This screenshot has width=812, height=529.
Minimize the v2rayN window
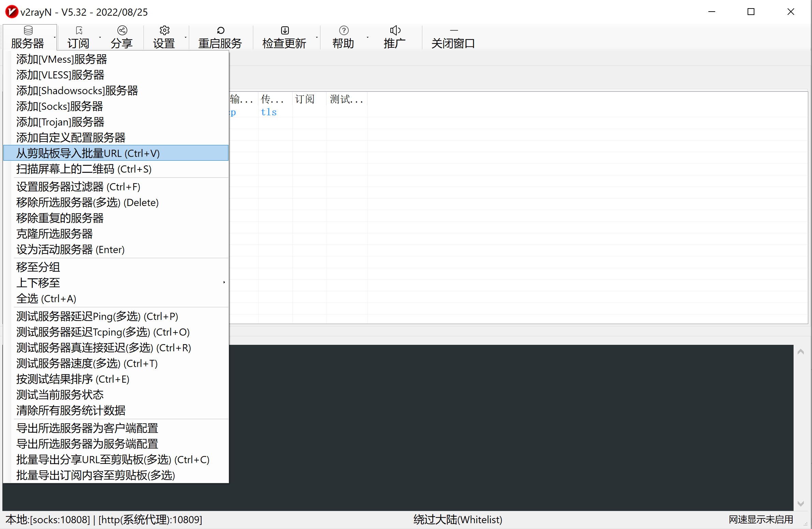point(712,12)
